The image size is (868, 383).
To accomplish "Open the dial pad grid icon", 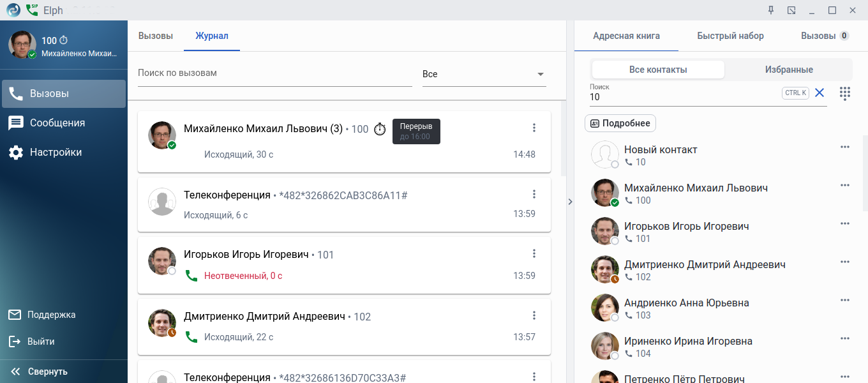I will (845, 93).
